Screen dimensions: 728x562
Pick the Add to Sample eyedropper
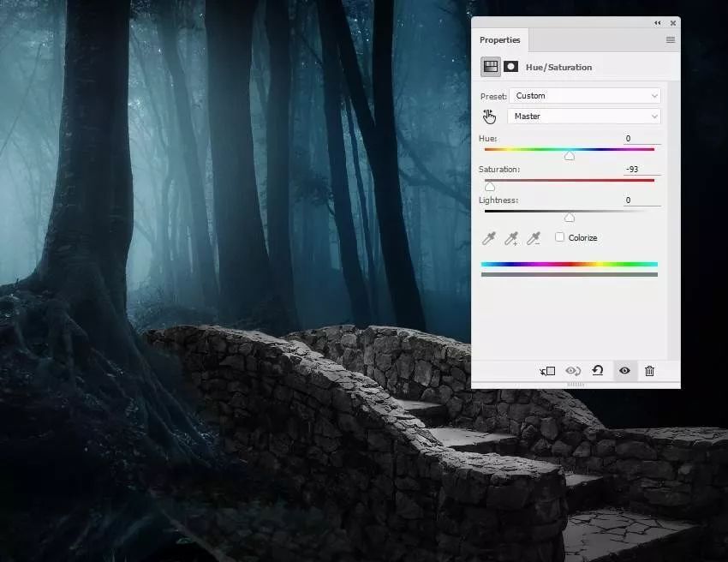[x=511, y=238]
